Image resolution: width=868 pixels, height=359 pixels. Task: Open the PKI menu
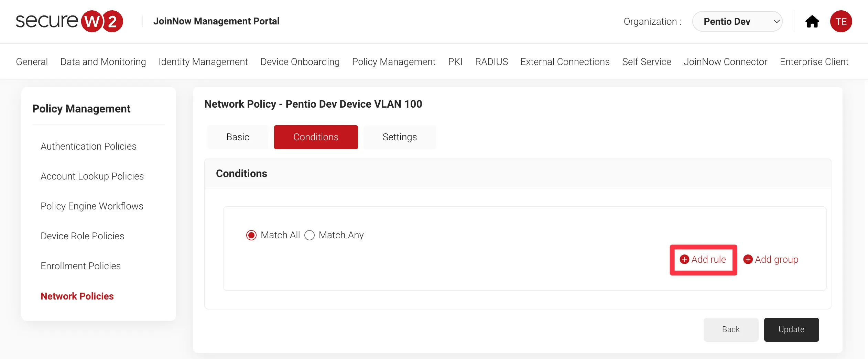point(455,62)
